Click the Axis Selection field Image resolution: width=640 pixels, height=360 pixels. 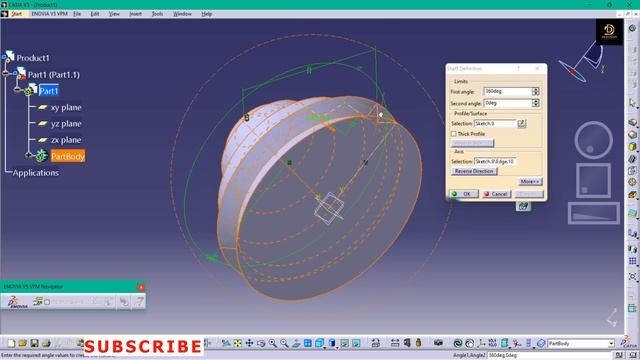tap(495, 162)
